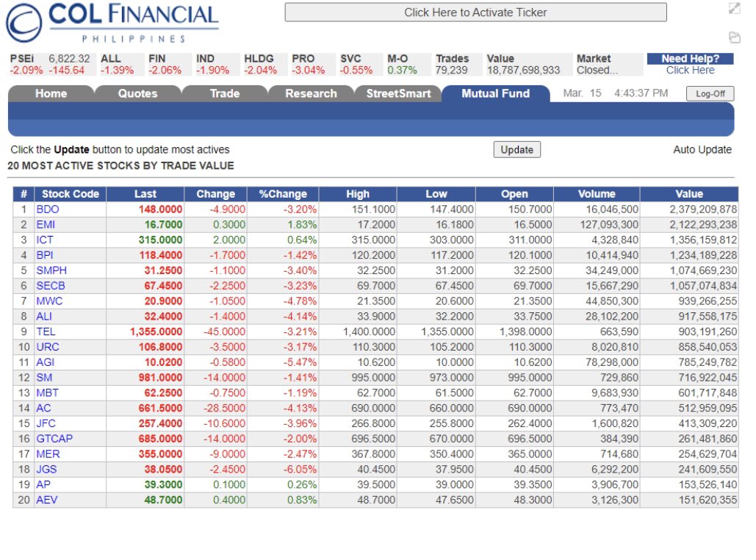Image resolution: width=756 pixels, height=560 pixels.
Task: Open the BPI stock code link
Action: 45,255
